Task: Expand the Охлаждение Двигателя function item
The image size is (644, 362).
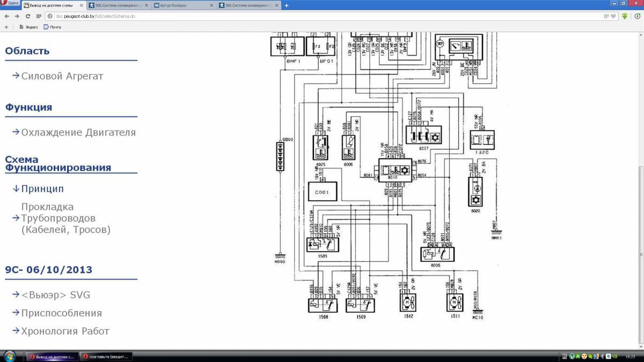Action: (78, 132)
